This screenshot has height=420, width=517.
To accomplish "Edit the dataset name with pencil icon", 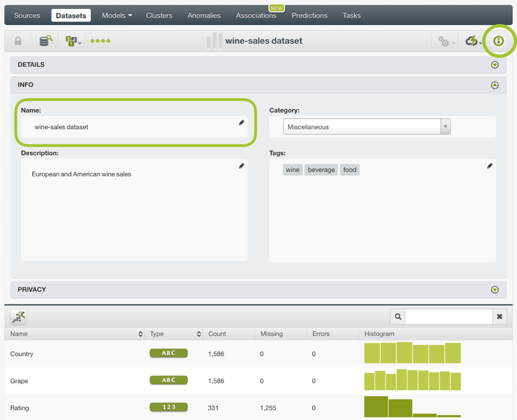I will pyautogui.click(x=242, y=123).
